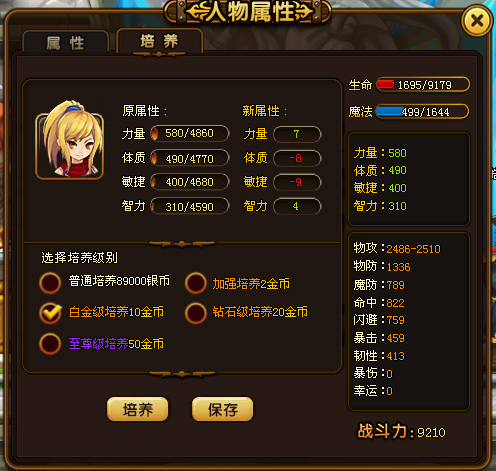Click the 战斗力 9210 combat power label

click(x=401, y=431)
